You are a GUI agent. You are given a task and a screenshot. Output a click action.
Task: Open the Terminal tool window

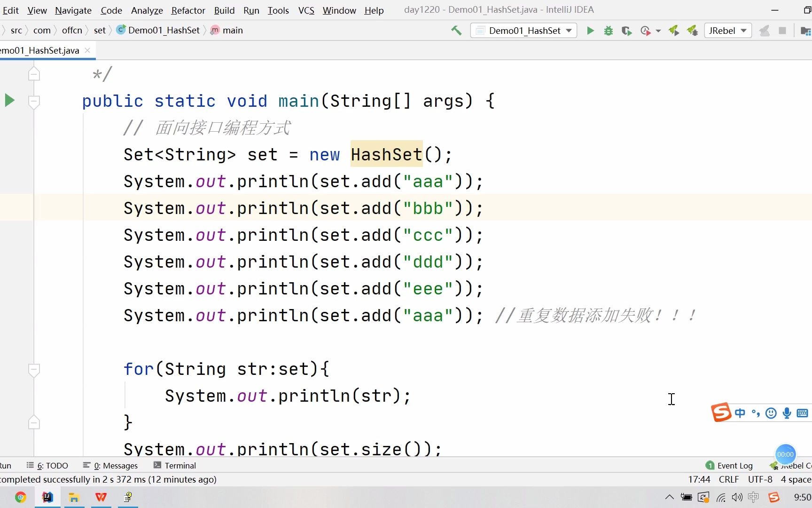(x=175, y=466)
